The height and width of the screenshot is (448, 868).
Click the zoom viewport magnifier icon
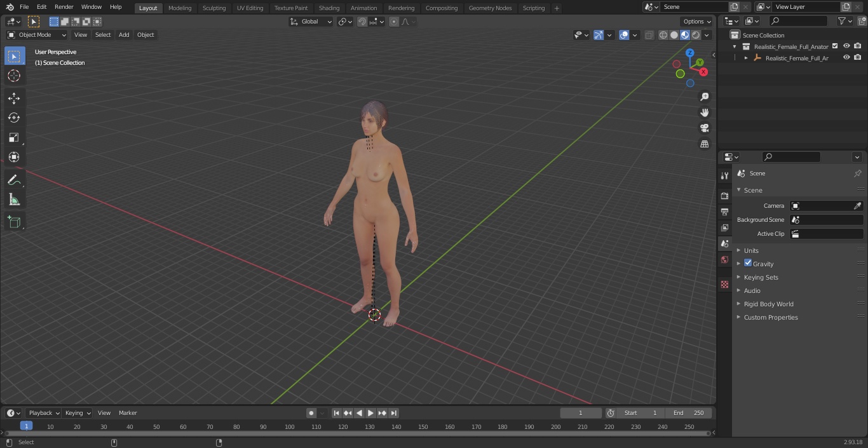[704, 97]
